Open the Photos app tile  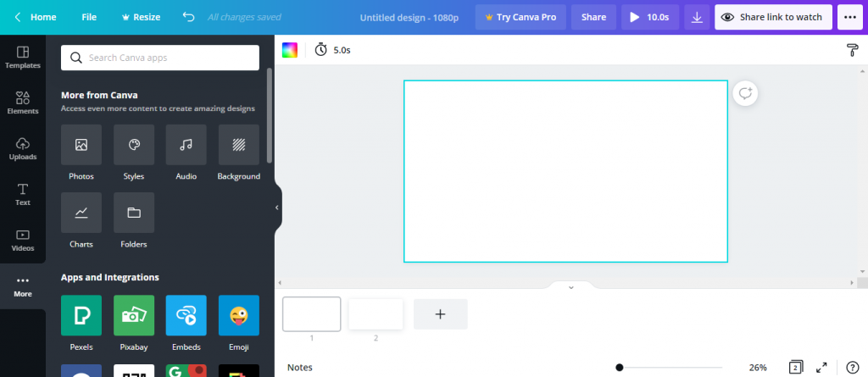tap(81, 145)
